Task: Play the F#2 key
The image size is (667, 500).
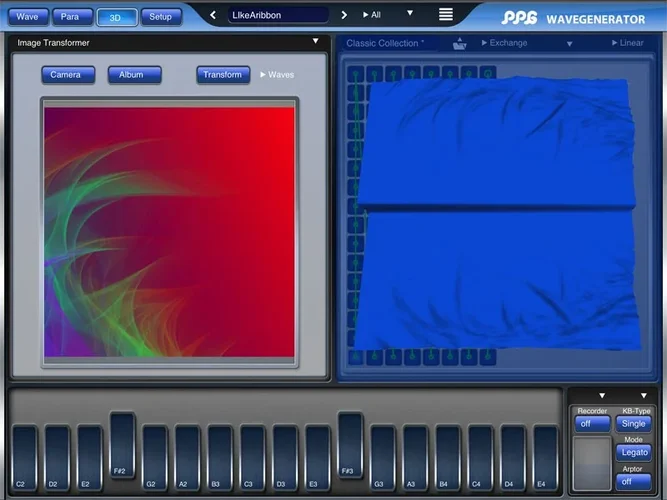Action: click(123, 445)
